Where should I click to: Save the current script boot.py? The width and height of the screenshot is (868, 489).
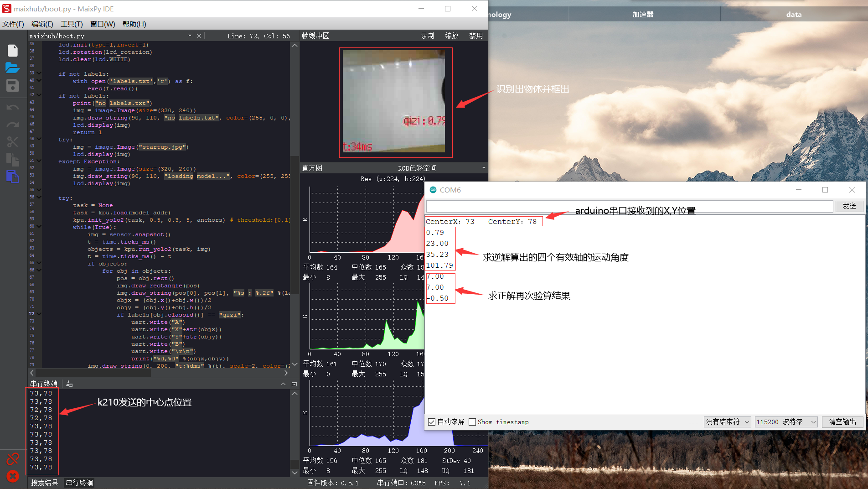pos(12,86)
